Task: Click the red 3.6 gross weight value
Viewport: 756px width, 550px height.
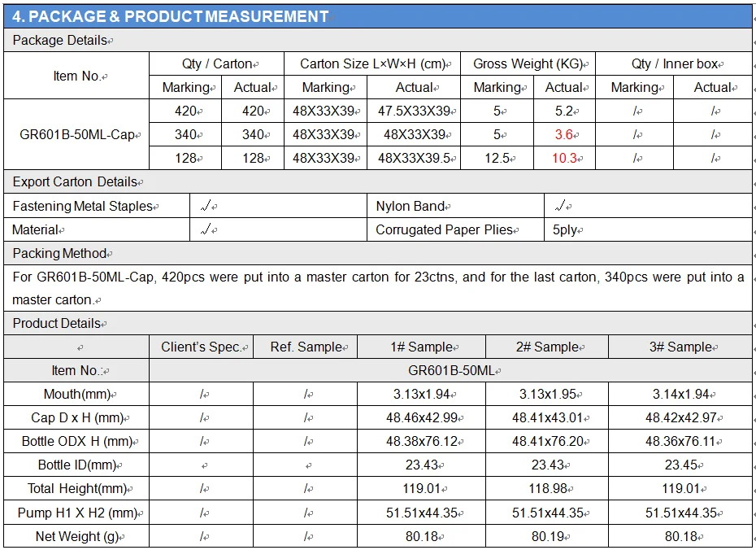Action: (564, 135)
